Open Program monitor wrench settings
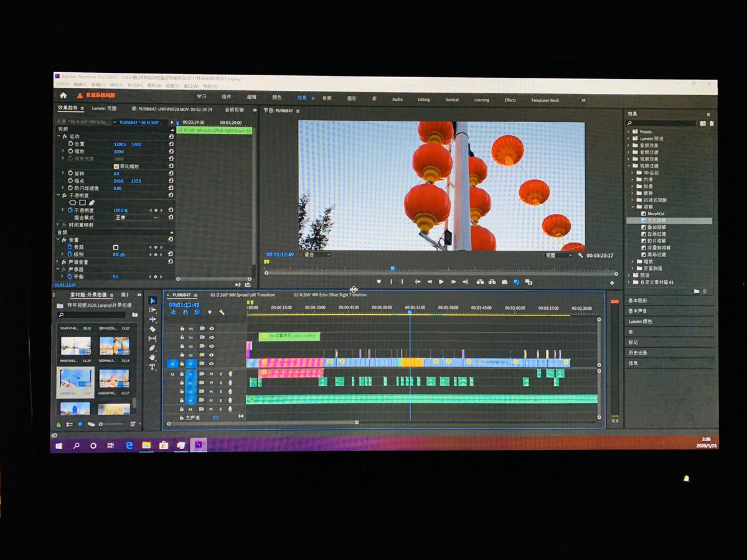This screenshot has height=560, width=747. 580,255
